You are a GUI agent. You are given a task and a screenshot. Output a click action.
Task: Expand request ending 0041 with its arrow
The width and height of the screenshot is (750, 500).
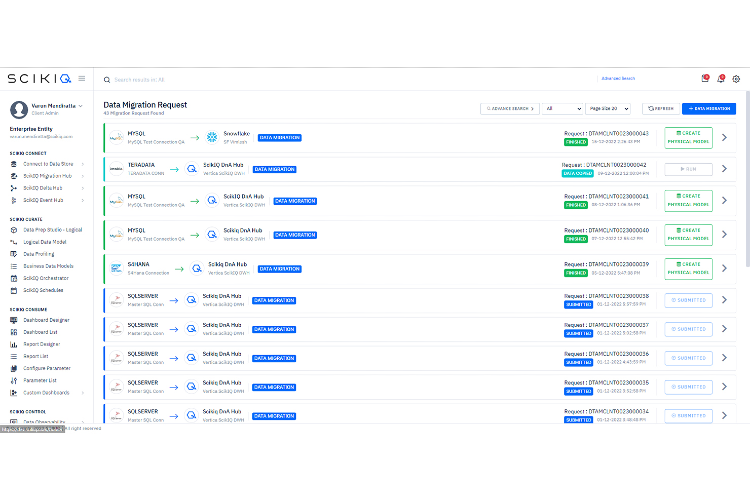pos(724,200)
